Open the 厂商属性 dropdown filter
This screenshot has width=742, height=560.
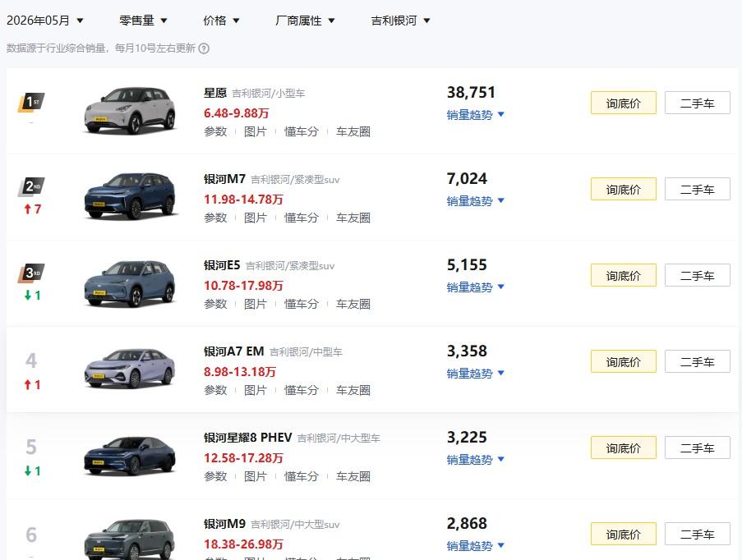[305, 21]
